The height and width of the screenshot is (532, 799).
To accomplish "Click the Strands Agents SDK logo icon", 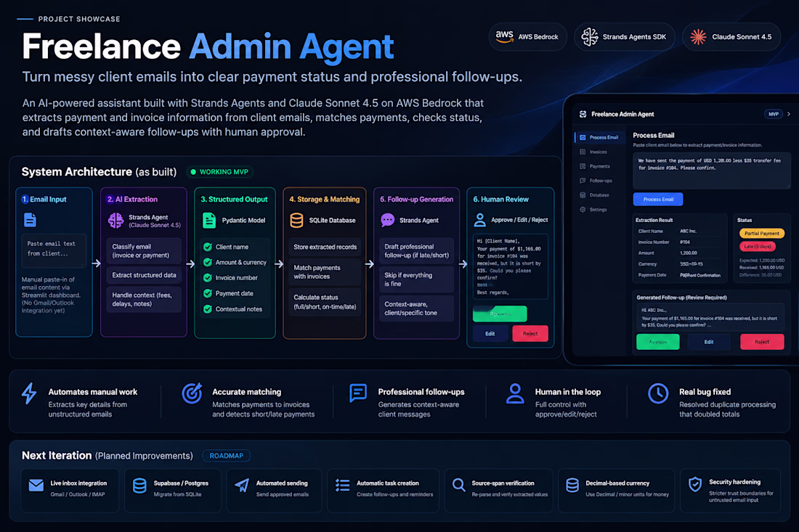I will point(590,37).
